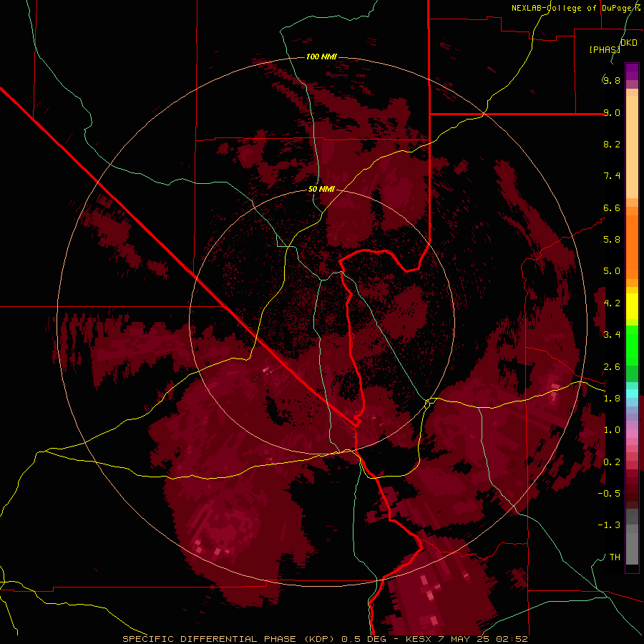
Task: Click the 9.8 value on color scale
Action: pyautogui.click(x=612, y=80)
